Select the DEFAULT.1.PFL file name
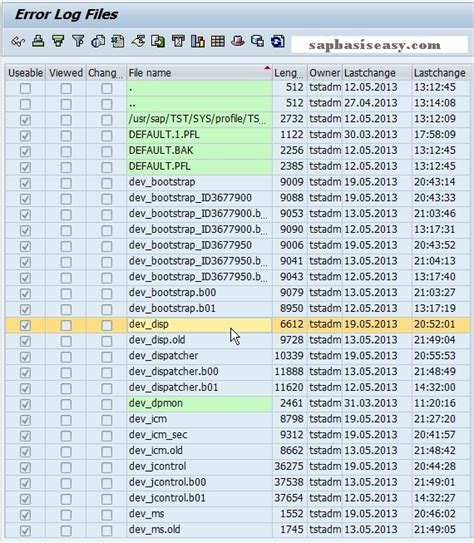Screen dimensions: 474x543 point(164,134)
